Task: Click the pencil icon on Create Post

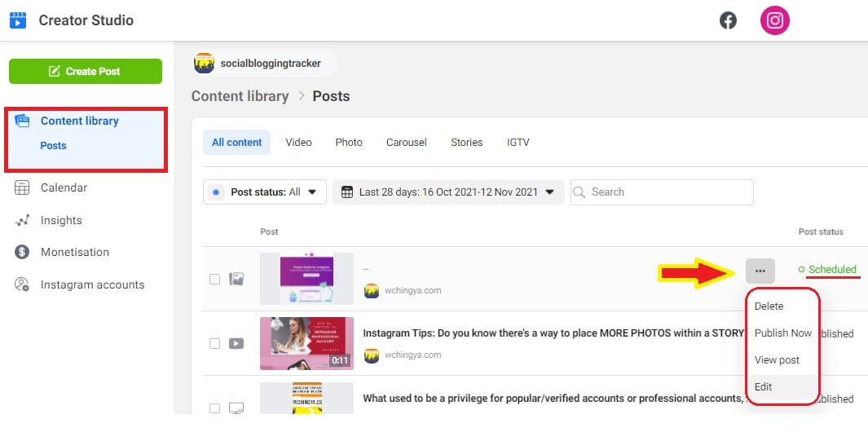Action: (55, 72)
